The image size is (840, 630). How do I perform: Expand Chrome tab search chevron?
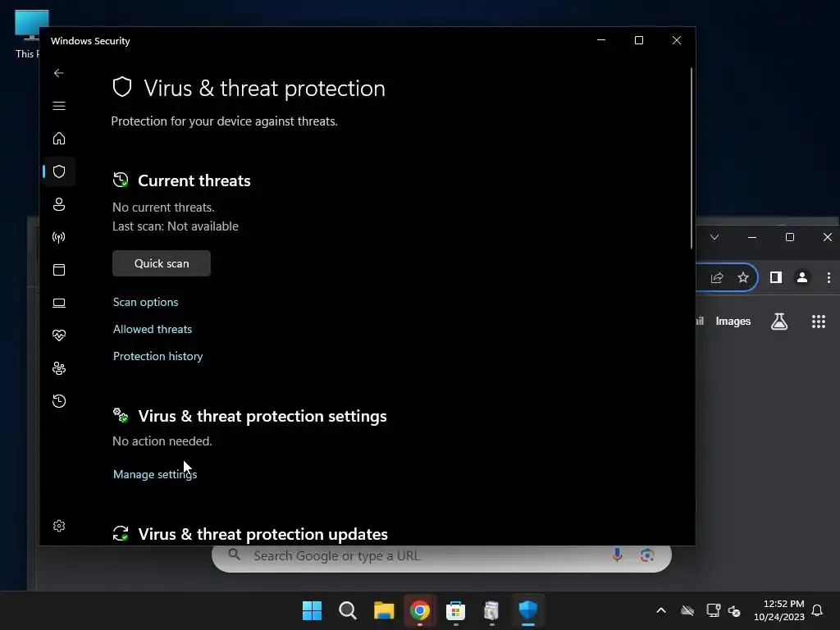click(x=714, y=237)
